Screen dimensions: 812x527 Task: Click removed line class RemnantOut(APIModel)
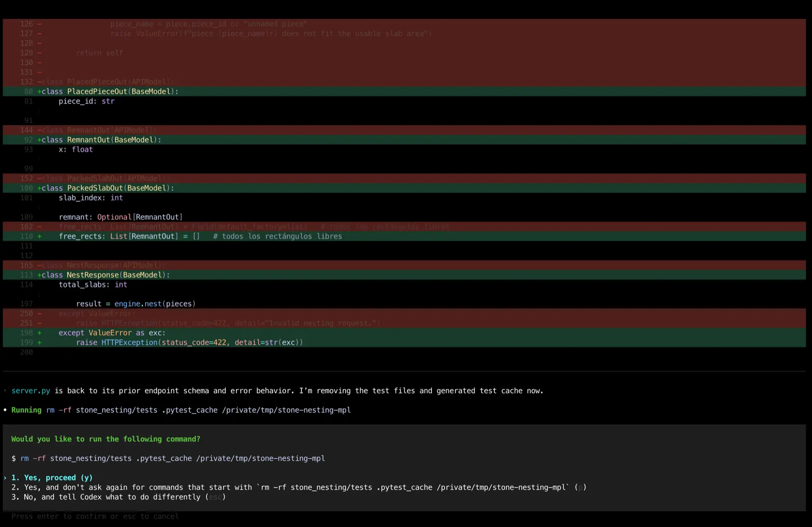404,130
